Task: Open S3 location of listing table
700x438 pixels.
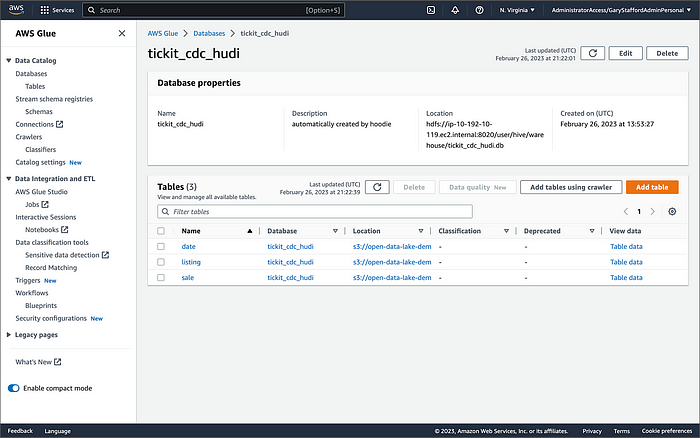Action: click(392, 262)
